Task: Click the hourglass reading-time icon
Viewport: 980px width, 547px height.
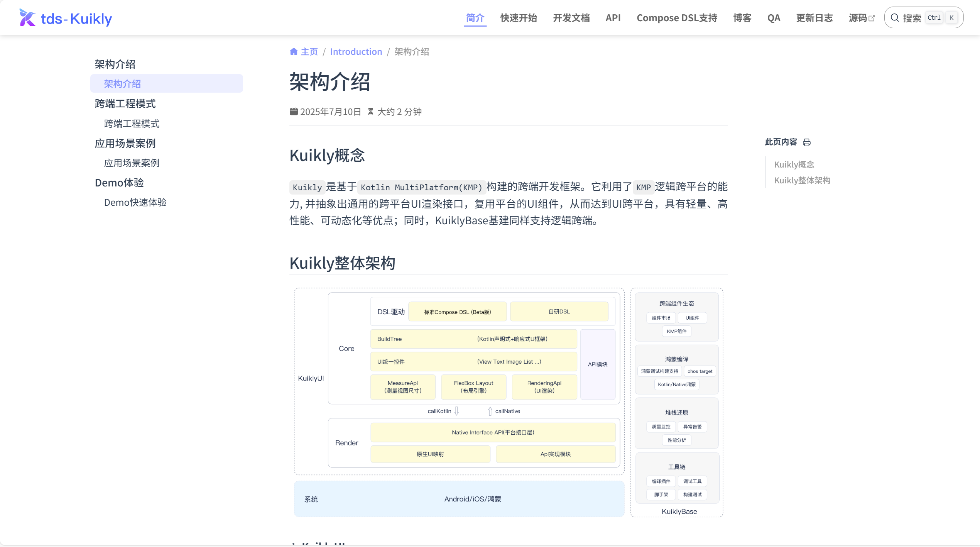Action: click(370, 112)
